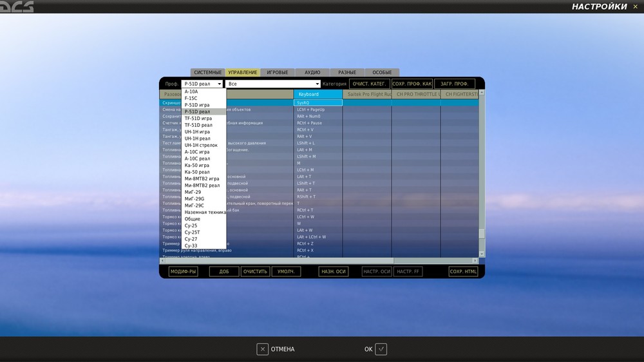Click the vertical scrollbar down arrow

coord(482,254)
